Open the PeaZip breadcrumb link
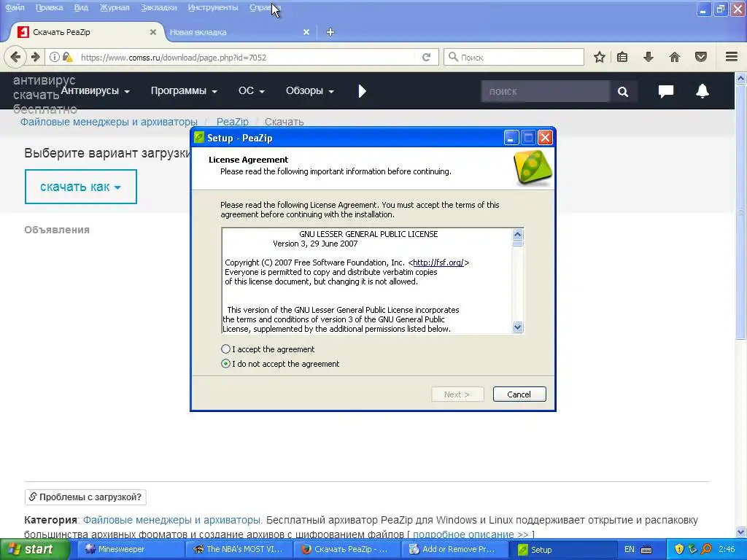 [x=233, y=122]
